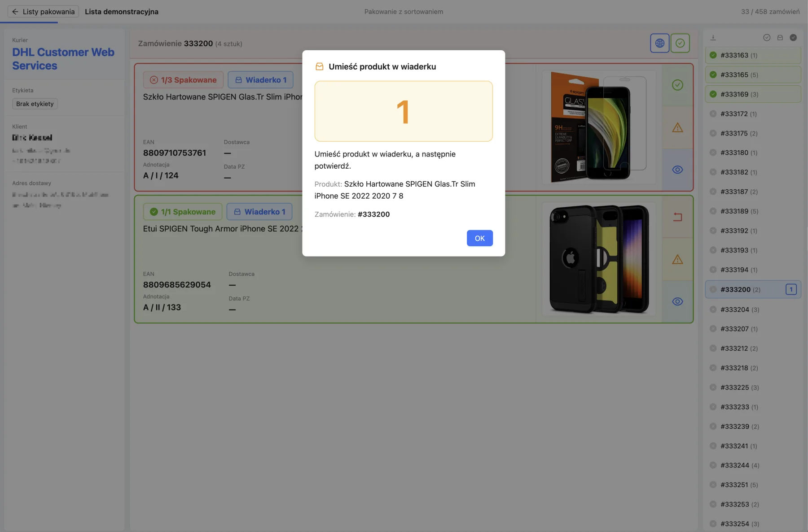Select order #333239 in the list
This screenshot has height=532, width=808.
tap(753, 427)
